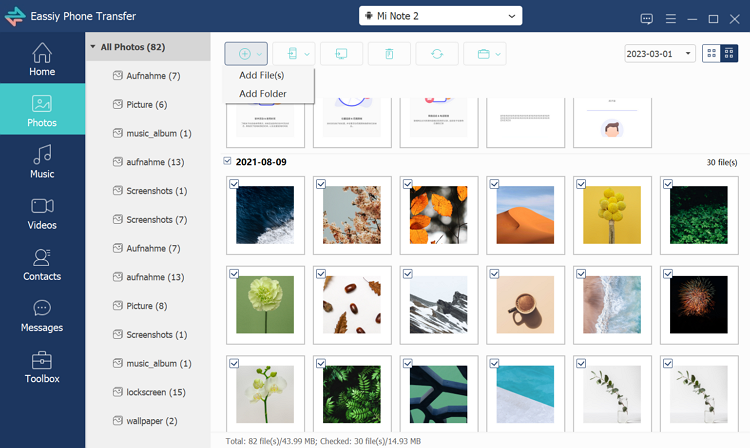Select the wallpaper (2) album
750x448 pixels.
[147, 421]
